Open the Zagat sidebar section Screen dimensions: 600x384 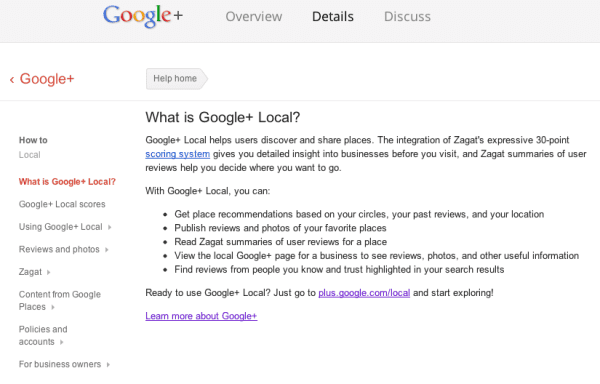pyautogui.click(x=30, y=272)
